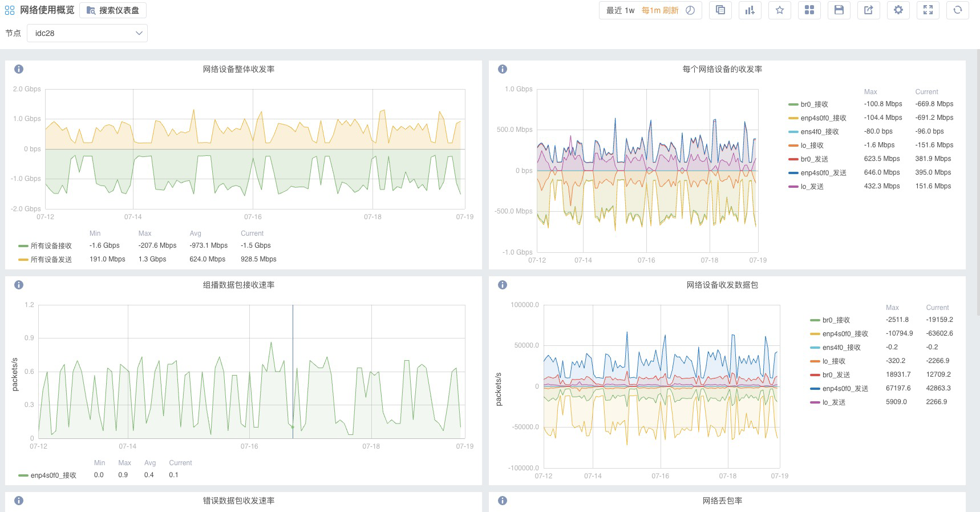Open the 节点 idc28 dropdown
The image size is (980, 512).
(x=87, y=33)
